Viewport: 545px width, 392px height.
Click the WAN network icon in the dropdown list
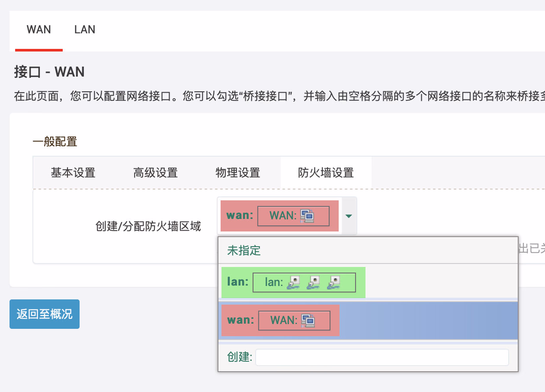coord(308,321)
